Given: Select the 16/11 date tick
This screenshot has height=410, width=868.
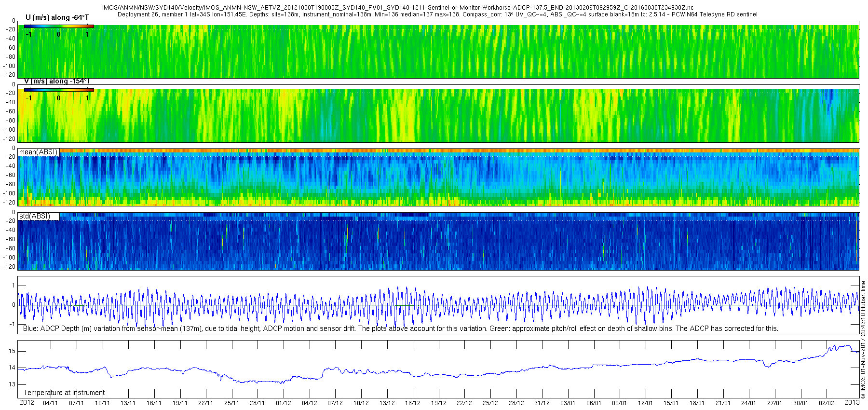Looking at the screenshot, I should (154, 403).
